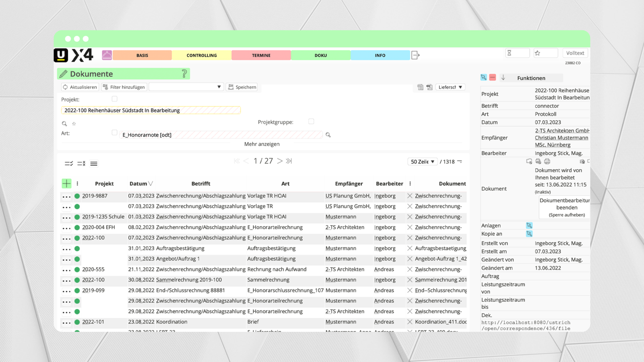Jump to last page arrow
The width and height of the screenshot is (644, 362).
[289, 161]
